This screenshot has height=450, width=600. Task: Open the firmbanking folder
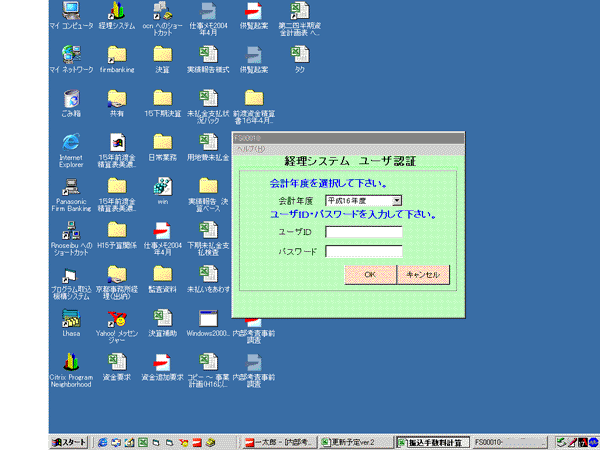[117, 55]
